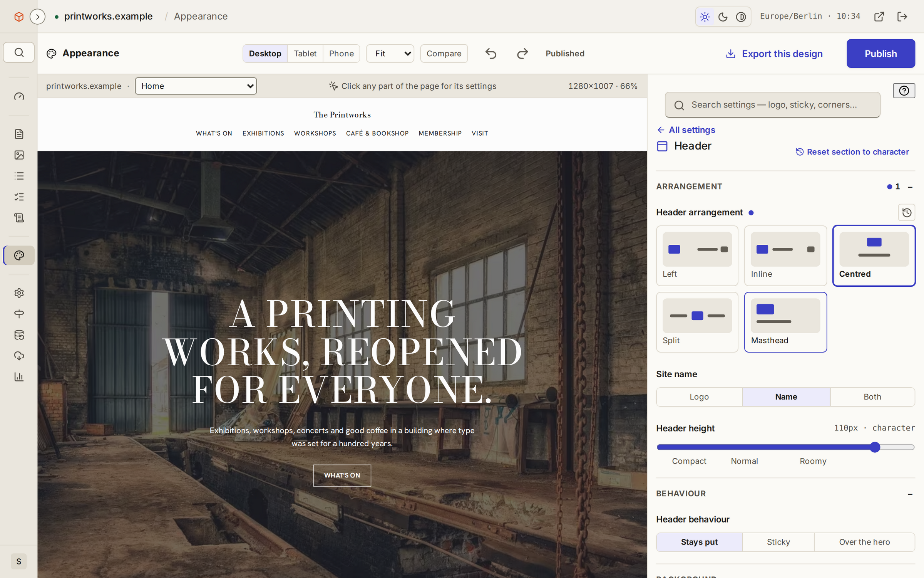Click the Published status text
924x578 pixels.
coord(565,54)
